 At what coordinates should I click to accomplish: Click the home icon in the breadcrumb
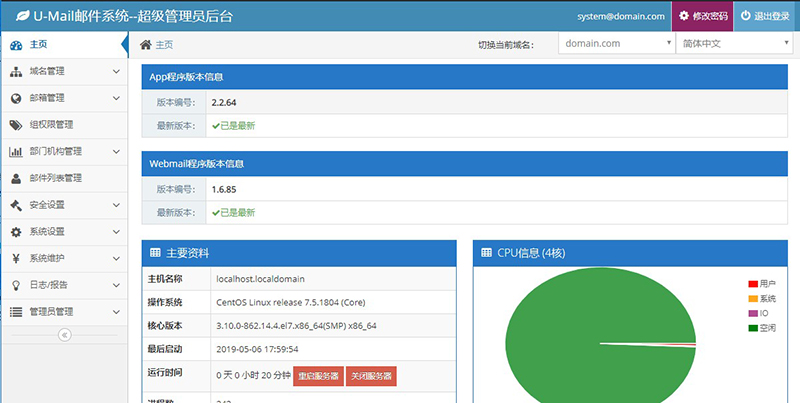pyautogui.click(x=146, y=45)
